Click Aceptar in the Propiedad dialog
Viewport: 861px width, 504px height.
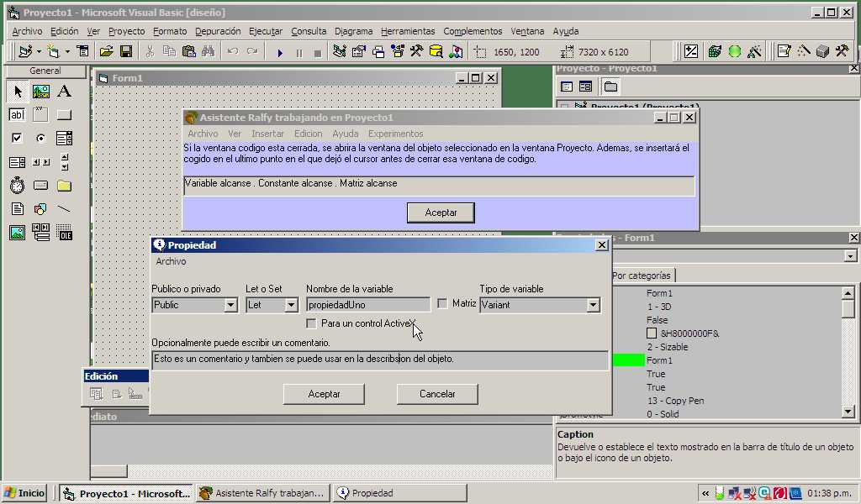(x=324, y=394)
